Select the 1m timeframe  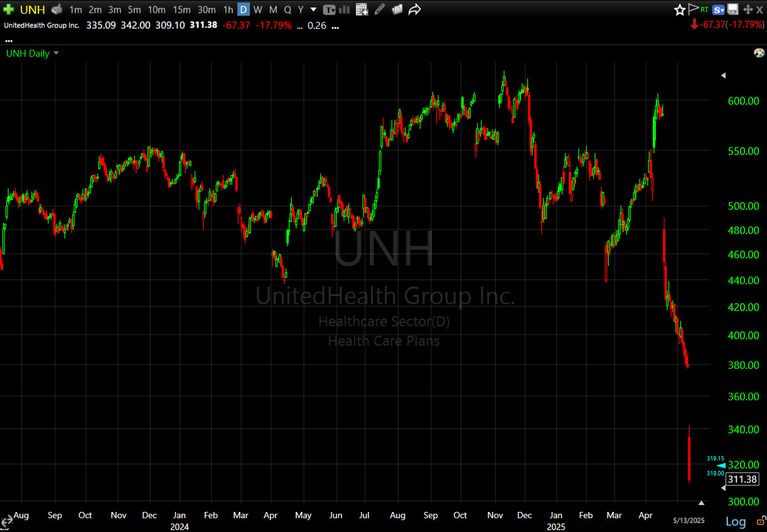pos(75,9)
